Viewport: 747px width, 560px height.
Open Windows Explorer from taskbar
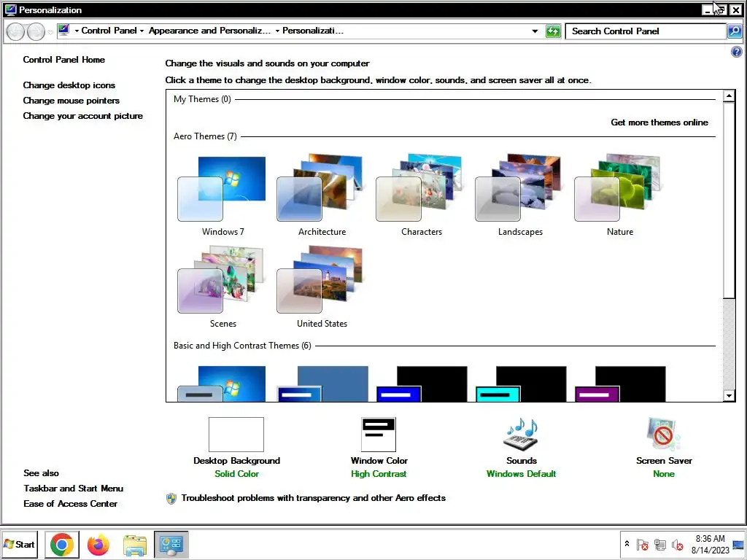(x=135, y=545)
